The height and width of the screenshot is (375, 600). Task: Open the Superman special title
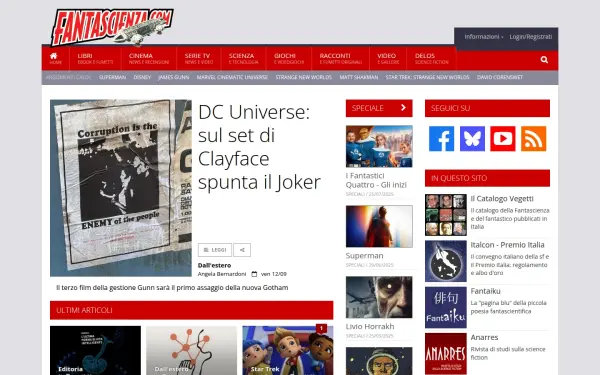coord(364,256)
